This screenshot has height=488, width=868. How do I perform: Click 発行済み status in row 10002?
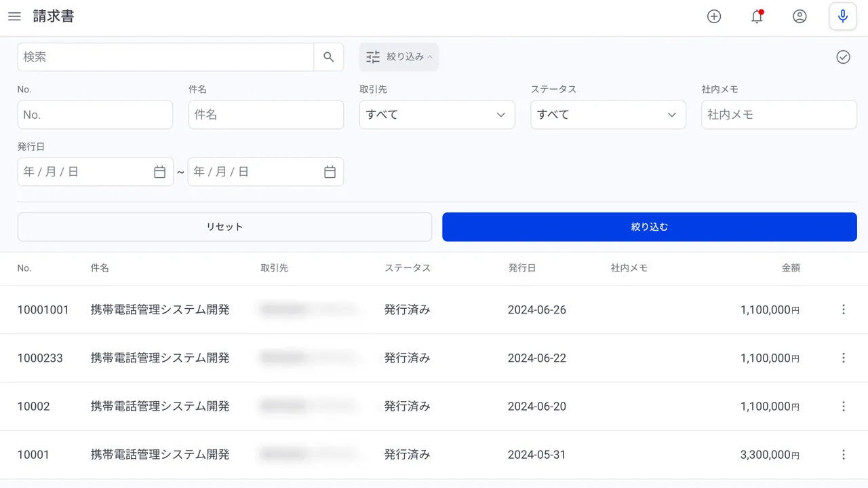pyautogui.click(x=408, y=406)
